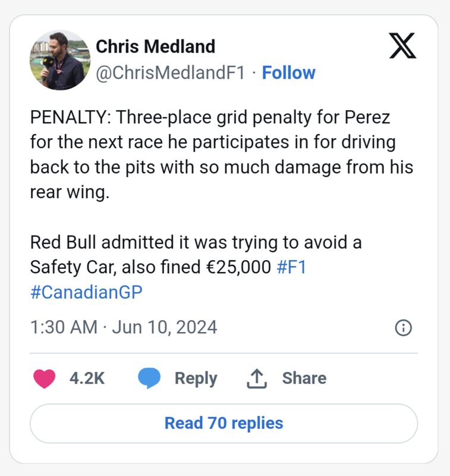Open Chris Medland's profile picture
This screenshot has width=450, height=476.
tap(59, 60)
